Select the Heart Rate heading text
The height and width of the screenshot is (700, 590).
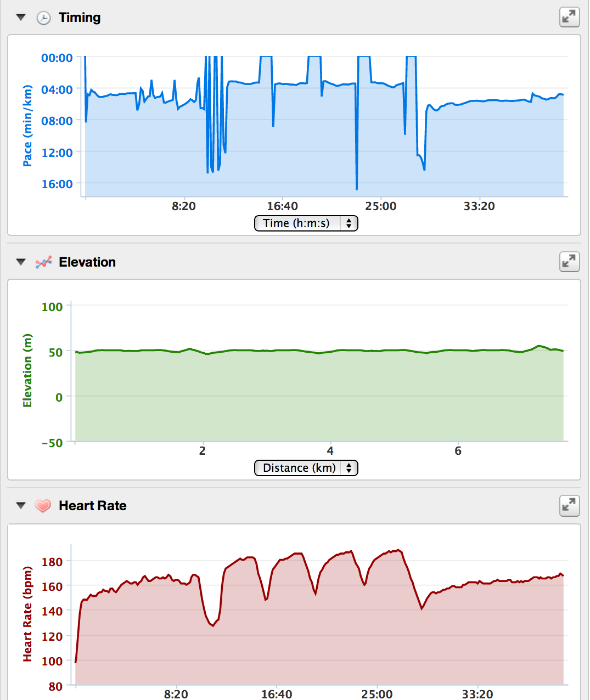92,505
